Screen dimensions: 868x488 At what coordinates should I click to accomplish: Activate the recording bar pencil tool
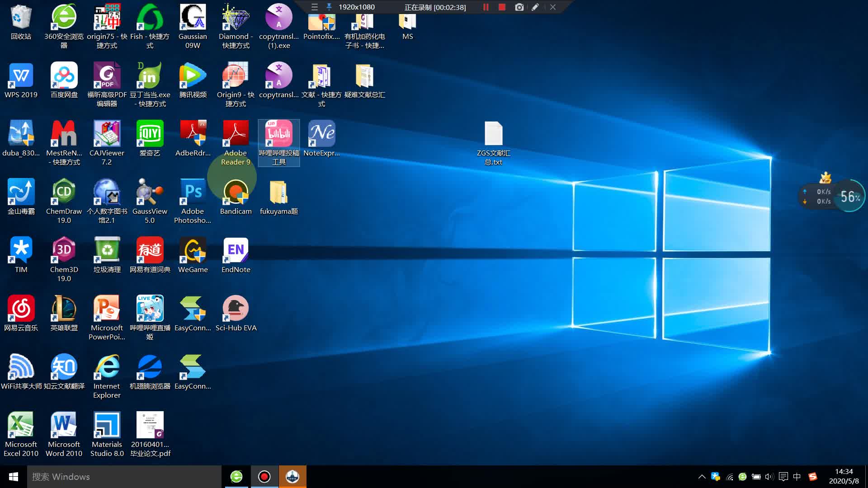(535, 7)
